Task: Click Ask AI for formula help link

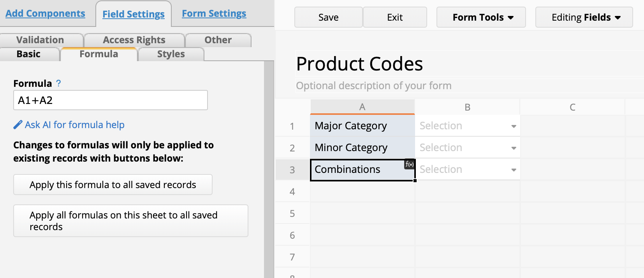Action: (74, 125)
